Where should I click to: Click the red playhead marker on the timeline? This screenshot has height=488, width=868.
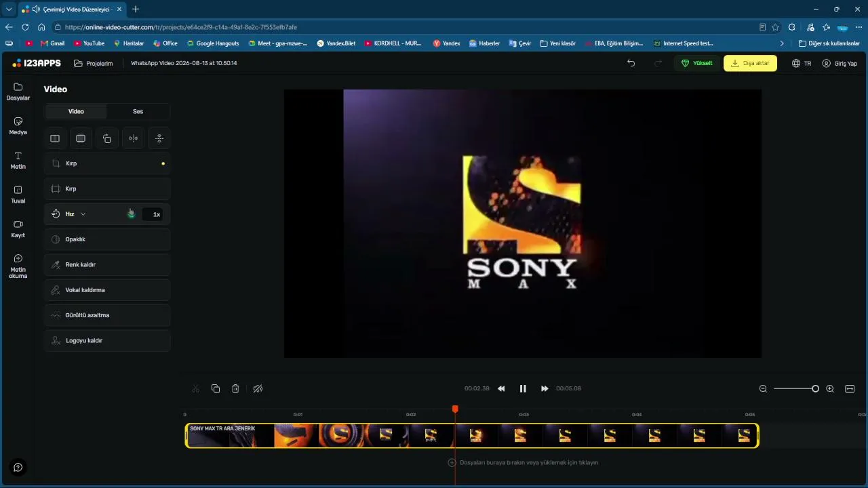tap(455, 409)
